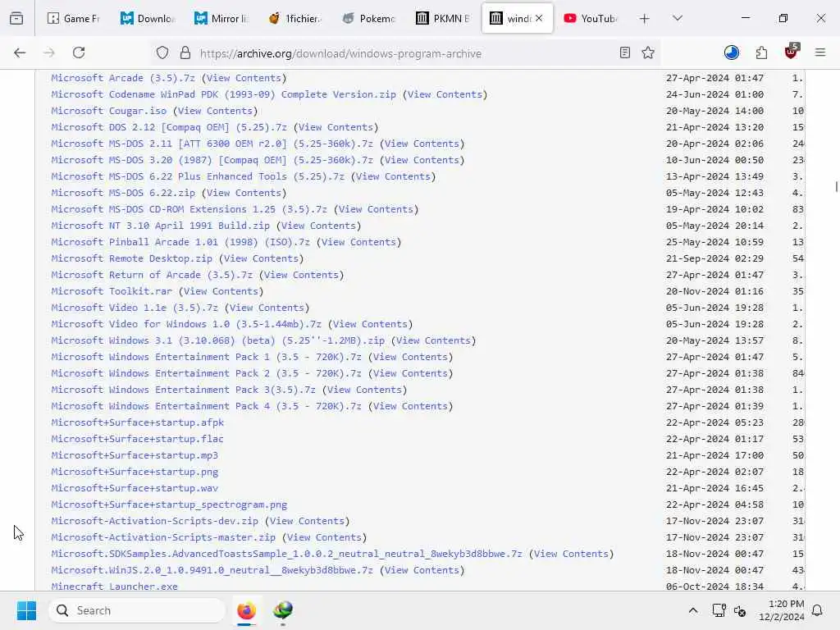
Task: View Contents of Microsoft Pinball Arcade 1.01
Action: (358, 242)
